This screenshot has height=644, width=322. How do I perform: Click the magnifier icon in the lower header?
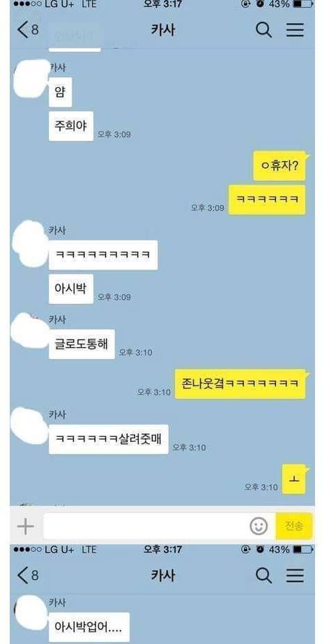[263, 576]
